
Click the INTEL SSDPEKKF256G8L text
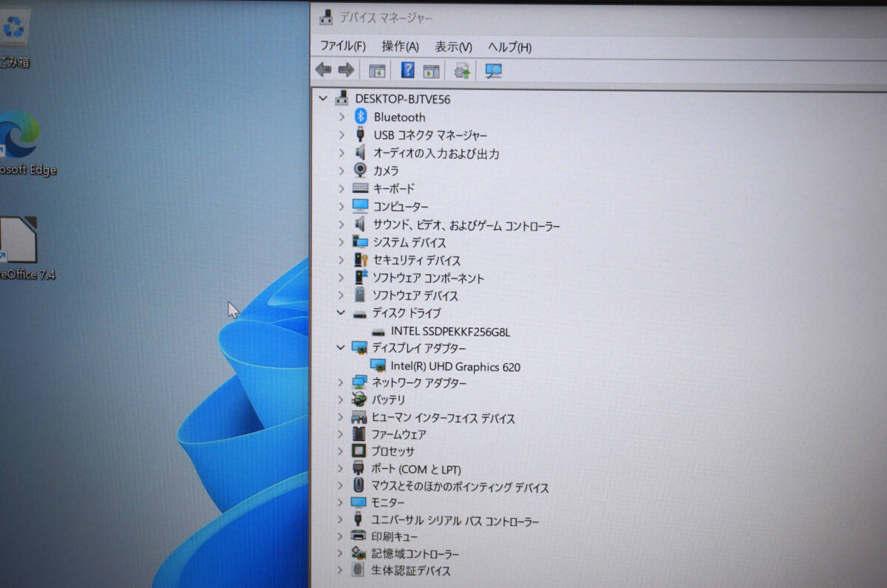(x=451, y=332)
